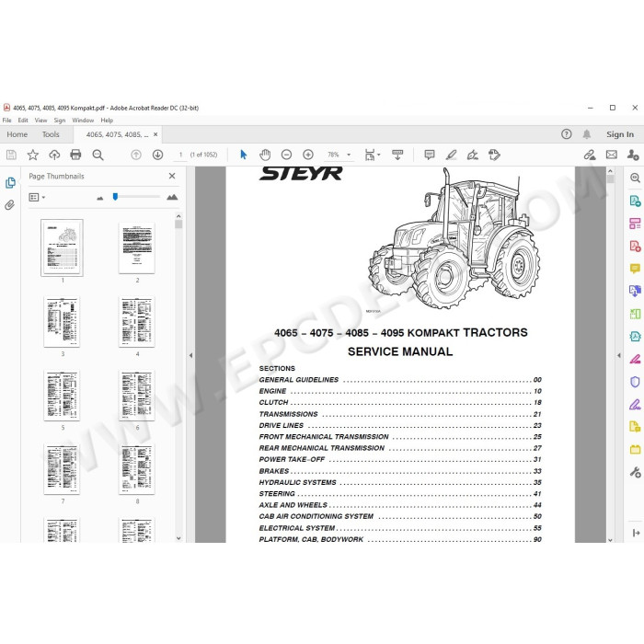The height and width of the screenshot is (644, 644).
Task: Open the Window menu
Action: (x=83, y=121)
